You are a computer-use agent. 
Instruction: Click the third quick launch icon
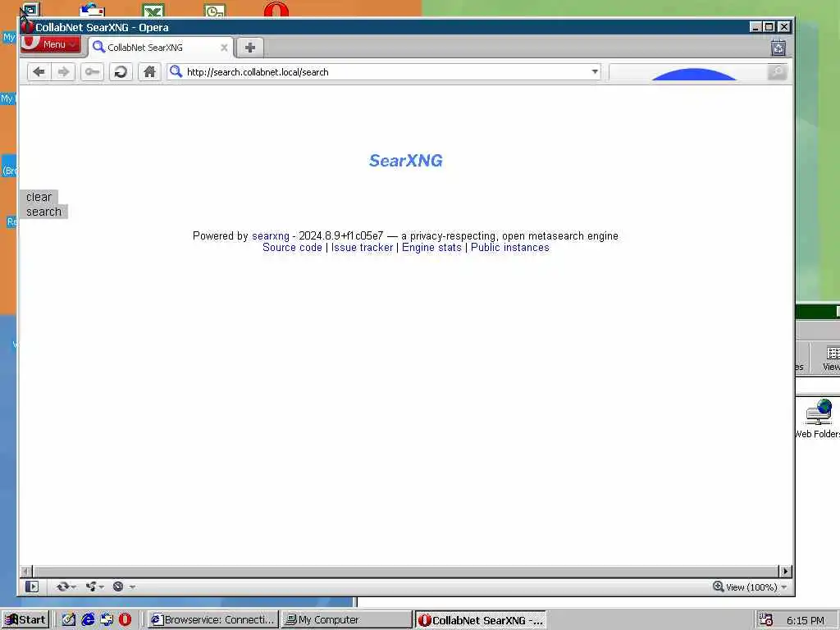click(107, 620)
